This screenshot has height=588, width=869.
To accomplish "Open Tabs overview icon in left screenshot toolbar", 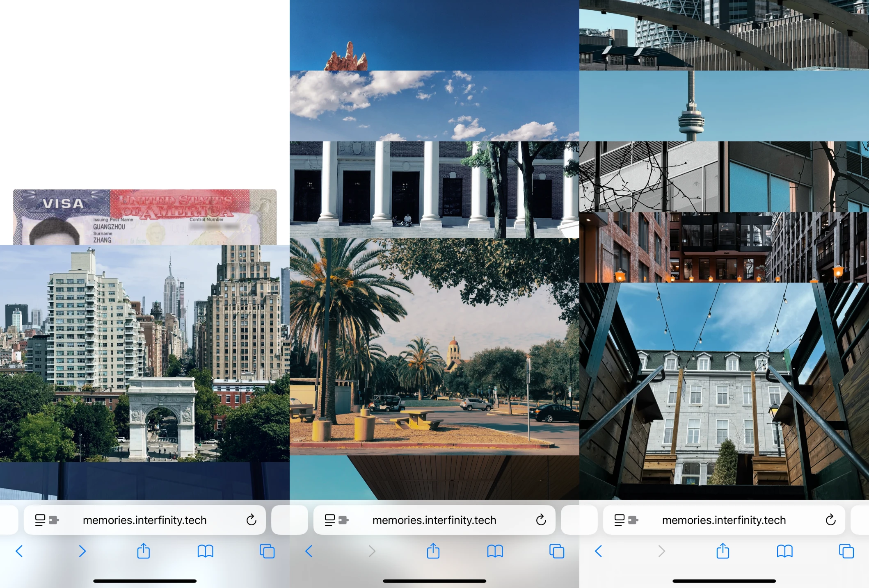I will pyautogui.click(x=267, y=551).
